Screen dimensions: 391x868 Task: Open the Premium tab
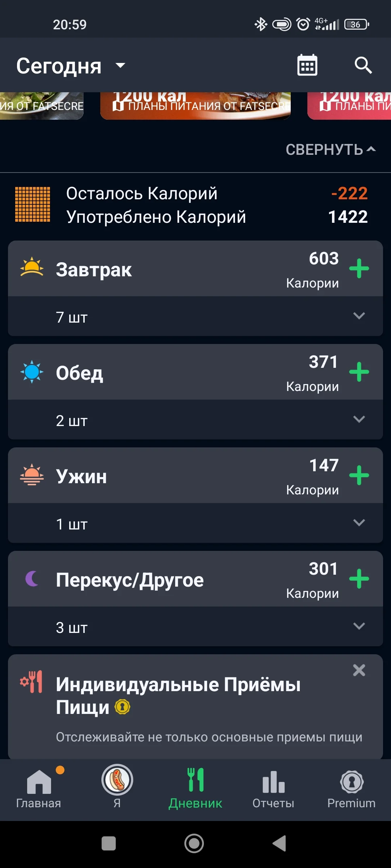tap(351, 789)
